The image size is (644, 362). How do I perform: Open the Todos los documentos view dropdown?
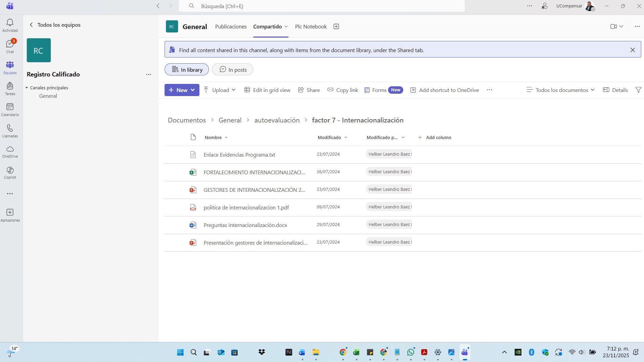[x=560, y=90]
